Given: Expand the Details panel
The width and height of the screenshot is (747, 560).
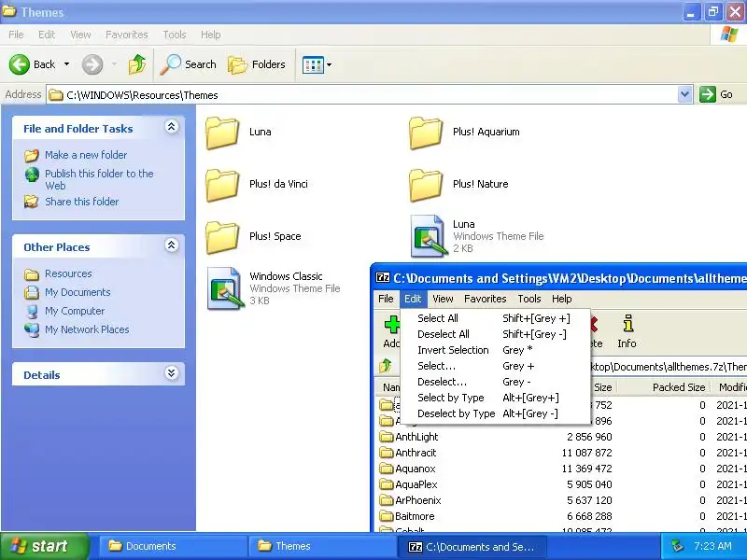Looking at the screenshot, I should (172, 372).
